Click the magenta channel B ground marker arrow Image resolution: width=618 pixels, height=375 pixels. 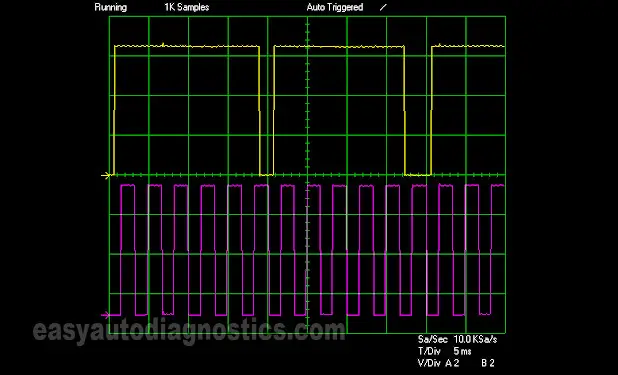pyautogui.click(x=105, y=315)
